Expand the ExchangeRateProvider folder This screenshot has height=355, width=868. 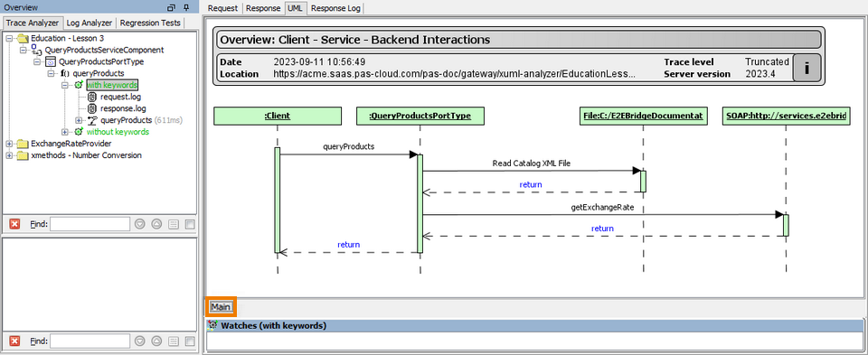click(x=9, y=144)
